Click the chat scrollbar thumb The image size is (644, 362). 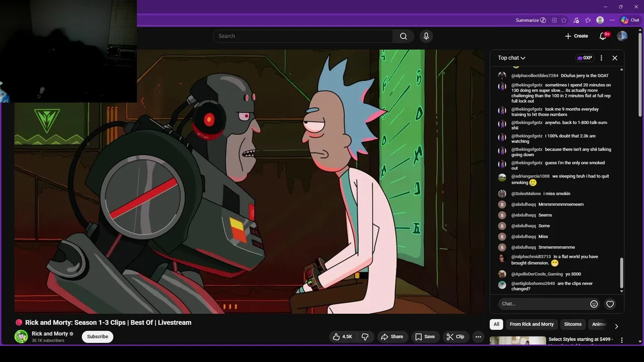[621, 273]
